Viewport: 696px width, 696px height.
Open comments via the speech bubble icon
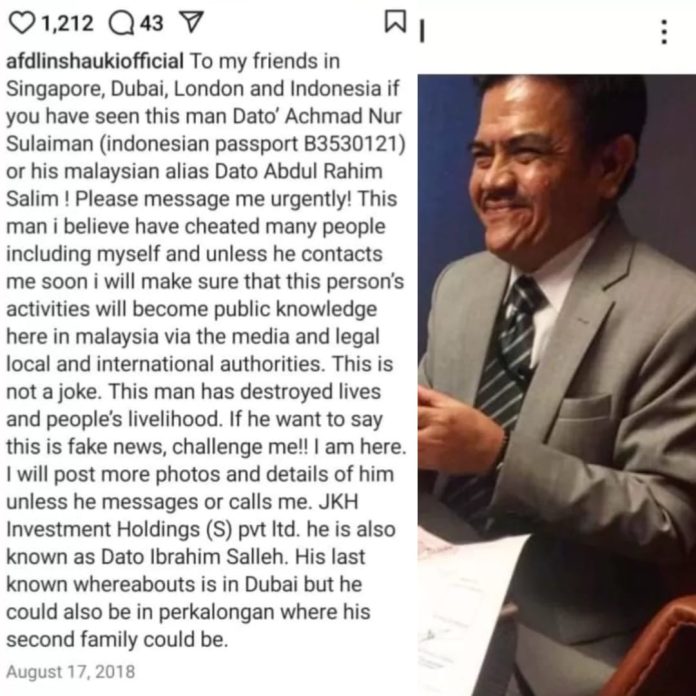tap(122, 23)
